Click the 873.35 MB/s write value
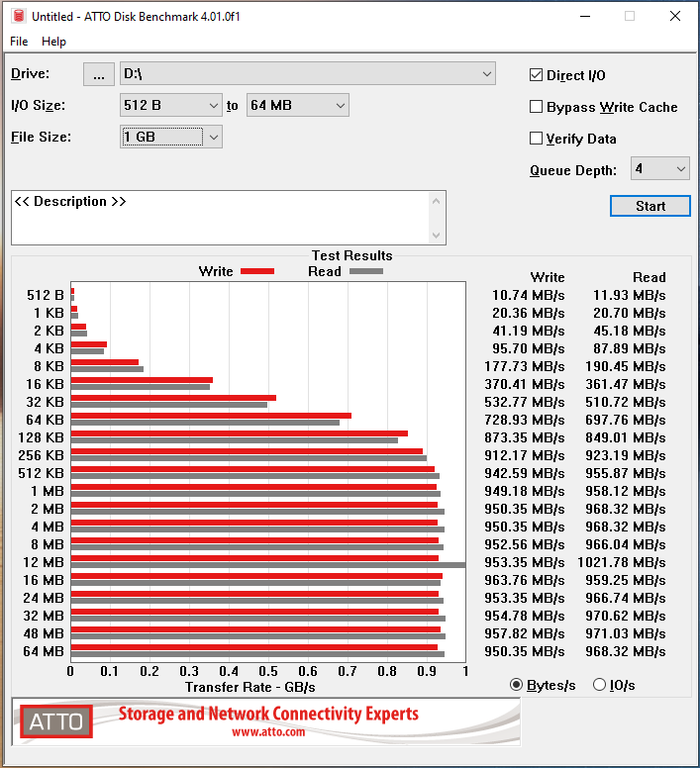The width and height of the screenshot is (700, 768). tap(524, 437)
